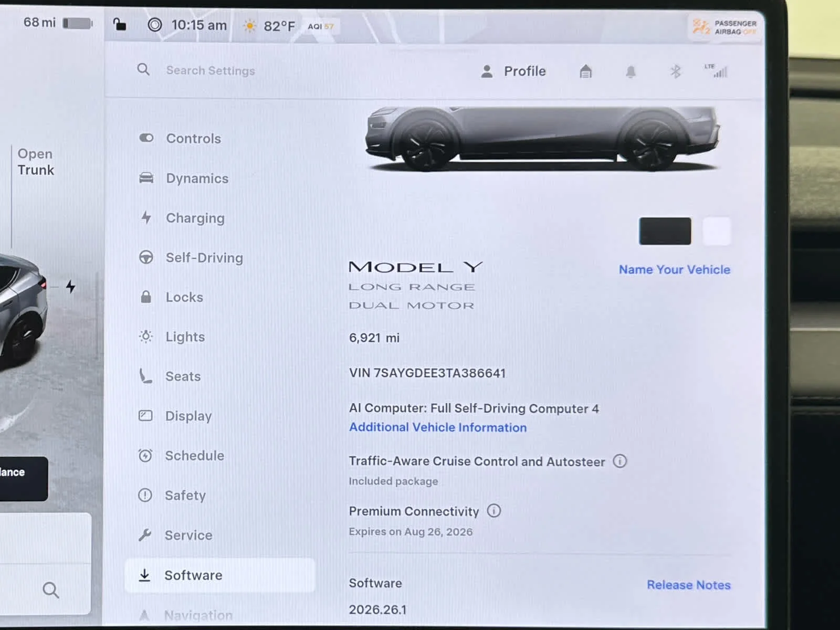Screen dimensions: 840x630
Task: Tap the Included package label
Action: point(393,481)
